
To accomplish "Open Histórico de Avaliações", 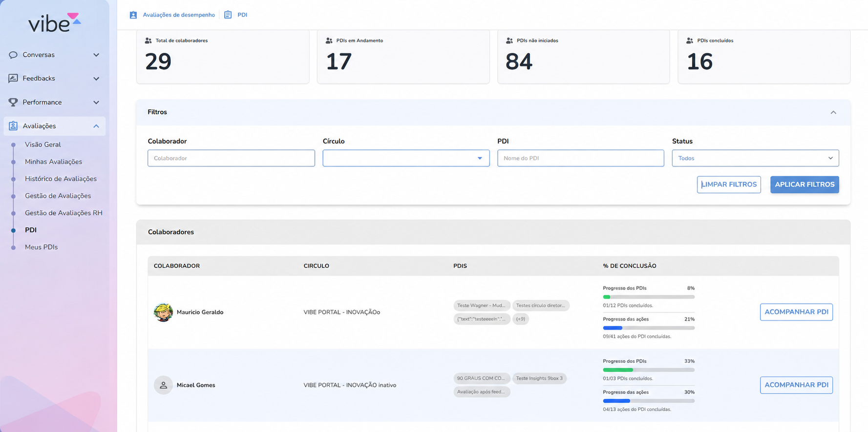I will click(x=61, y=179).
